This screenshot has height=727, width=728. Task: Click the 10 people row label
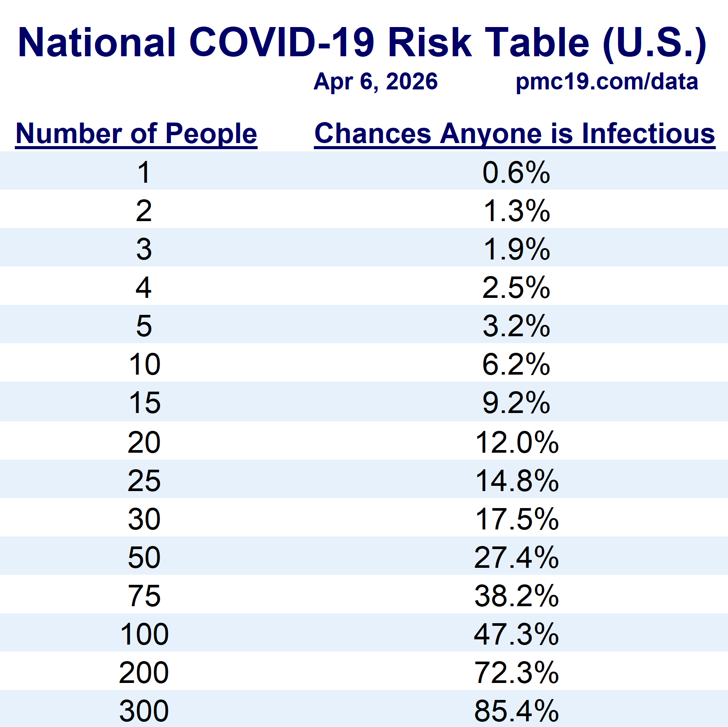pyautogui.click(x=144, y=365)
